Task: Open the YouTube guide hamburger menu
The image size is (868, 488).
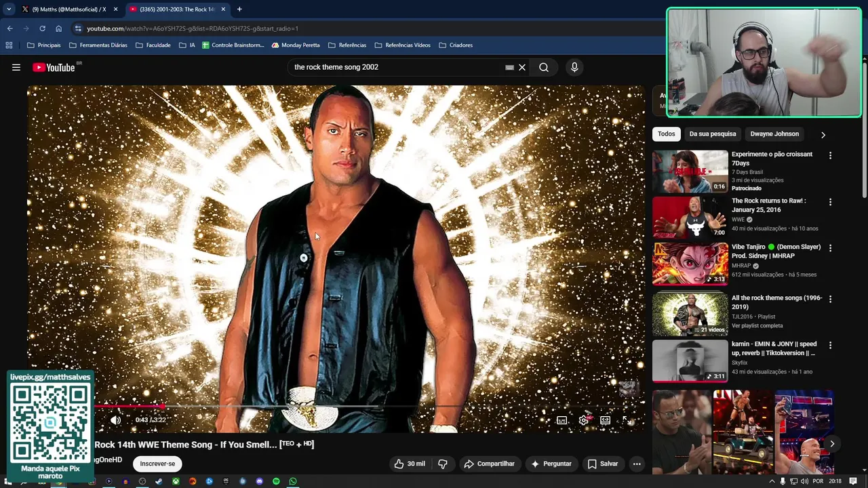Action: tap(16, 67)
